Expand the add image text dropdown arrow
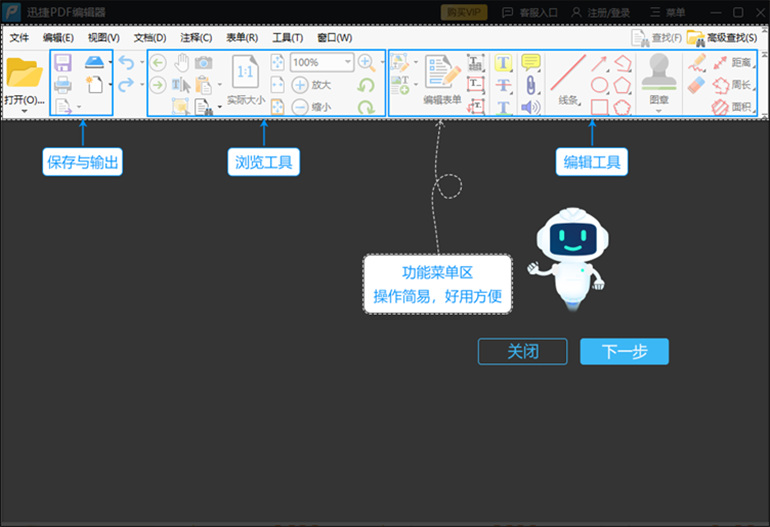770x527 pixels. (x=415, y=84)
